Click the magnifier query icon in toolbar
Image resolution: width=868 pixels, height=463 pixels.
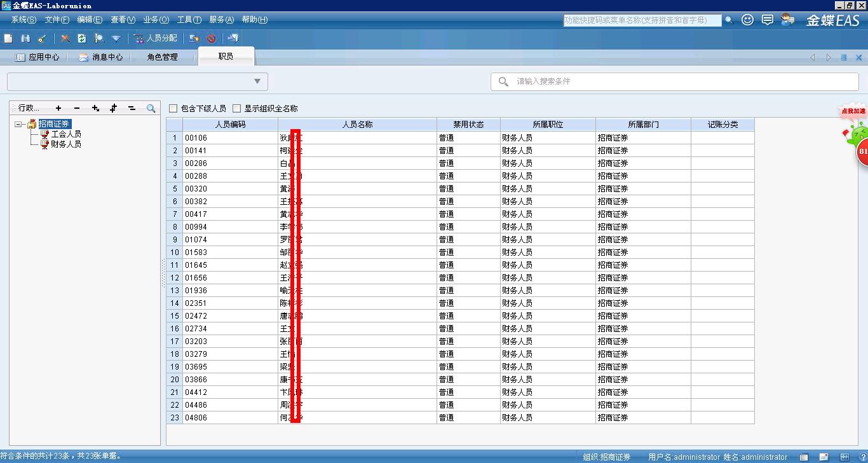point(99,38)
